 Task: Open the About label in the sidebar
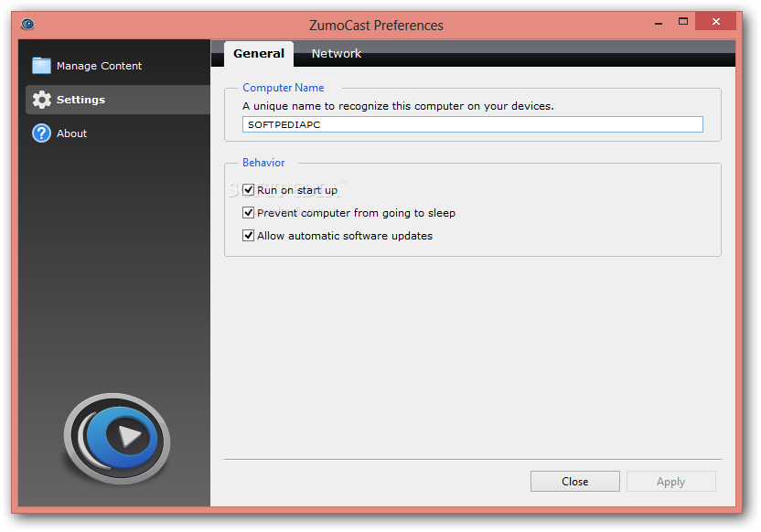(72, 133)
